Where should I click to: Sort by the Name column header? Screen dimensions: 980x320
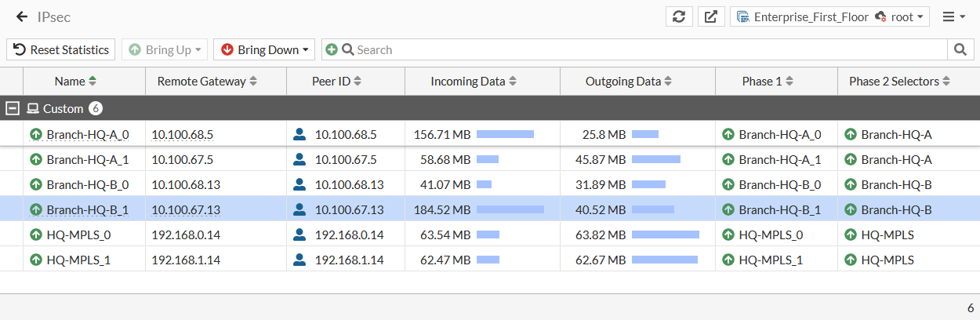coord(75,81)
